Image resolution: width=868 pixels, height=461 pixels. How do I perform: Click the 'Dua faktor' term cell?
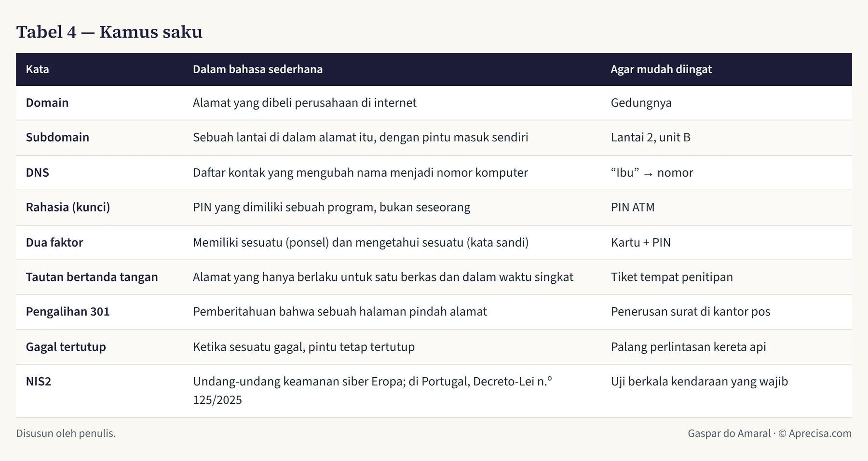point(54,242)
